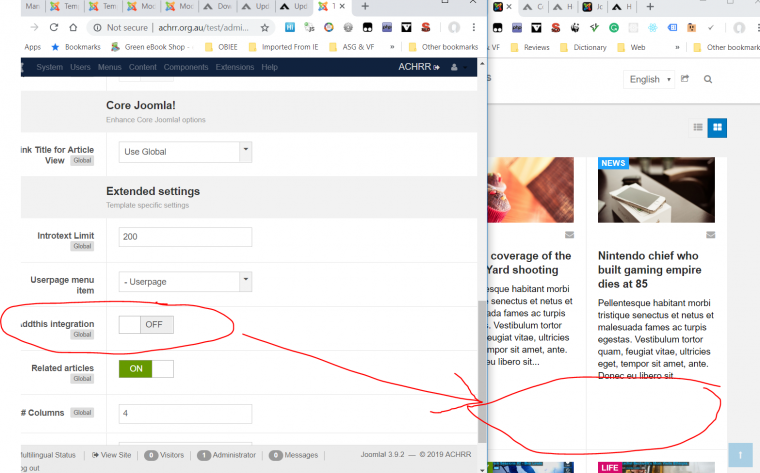Open the Apps shortcut in left bookmarks bar
Image resolution: width=760 pixels, height=473 pixels.
point(32,47)
